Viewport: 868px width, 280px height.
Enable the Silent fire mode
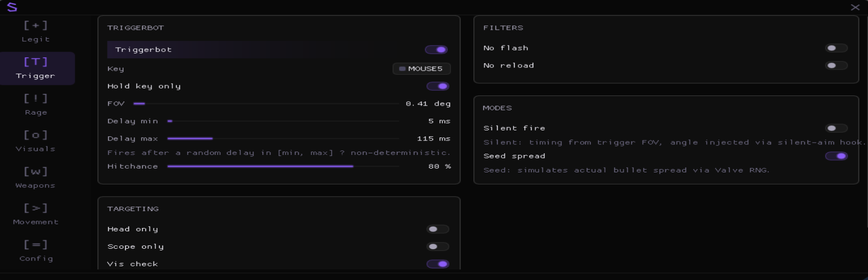pyautogui.click(x=836, y=128)
